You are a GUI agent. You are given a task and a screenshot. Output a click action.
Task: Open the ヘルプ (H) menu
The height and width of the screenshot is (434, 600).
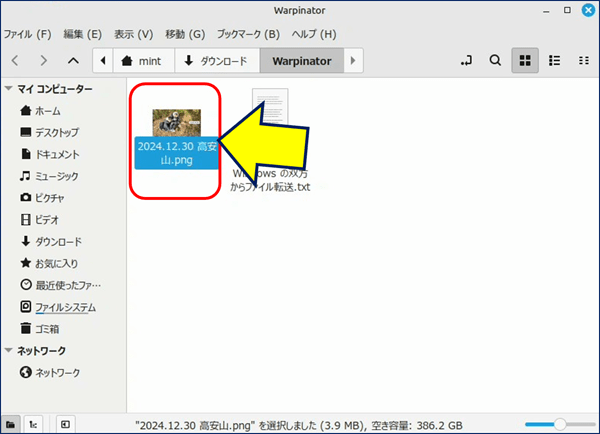coord(314,34)
